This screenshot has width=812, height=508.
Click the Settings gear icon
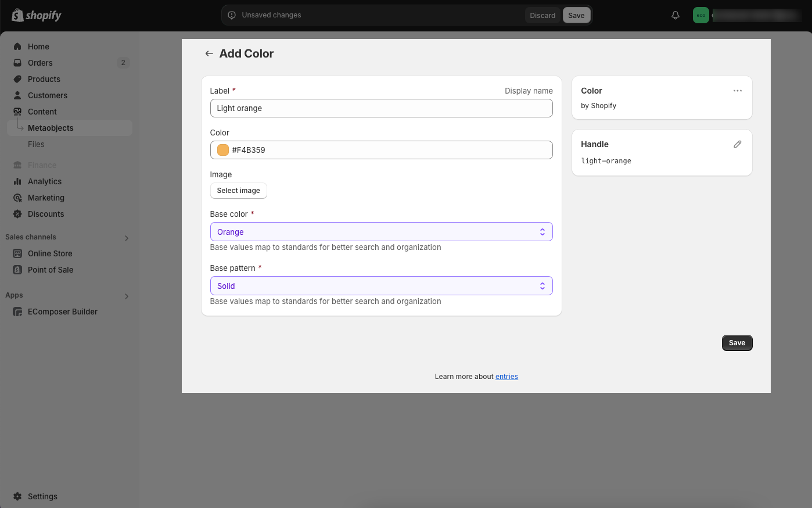17,496
